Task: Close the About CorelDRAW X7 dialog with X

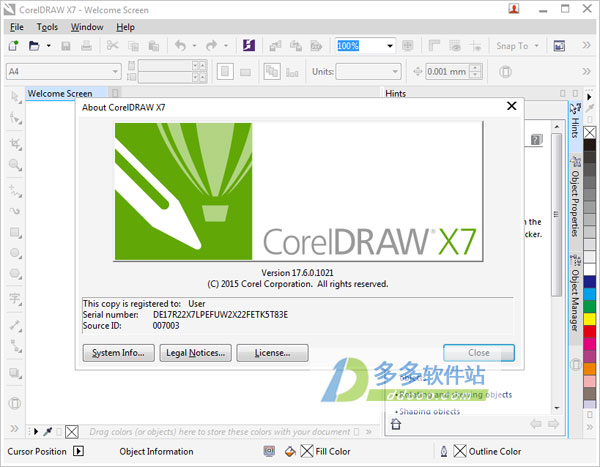Action: click(512, 106)
